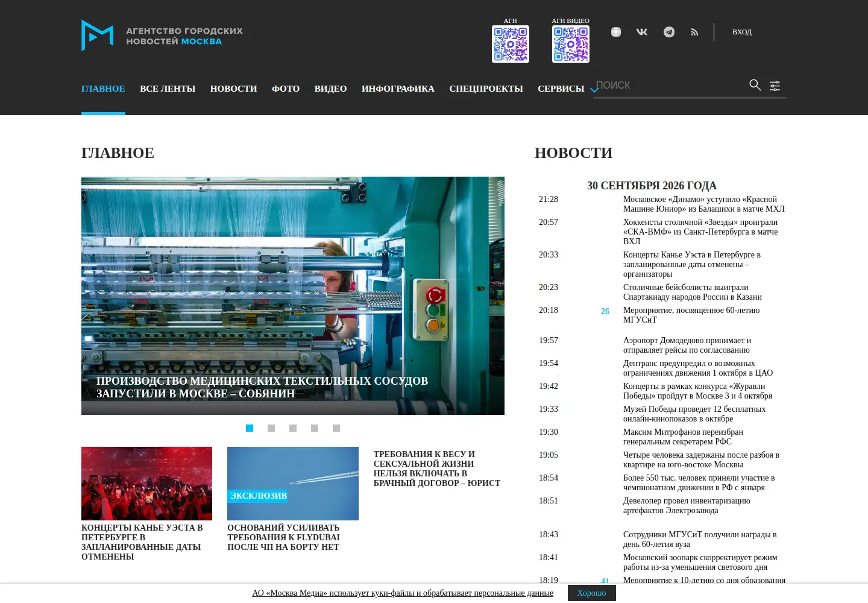Open 19:42 news about «Журавли Победы» concerts
The height and width of the screenshot is (603, 868).
(x=698, y=391)
